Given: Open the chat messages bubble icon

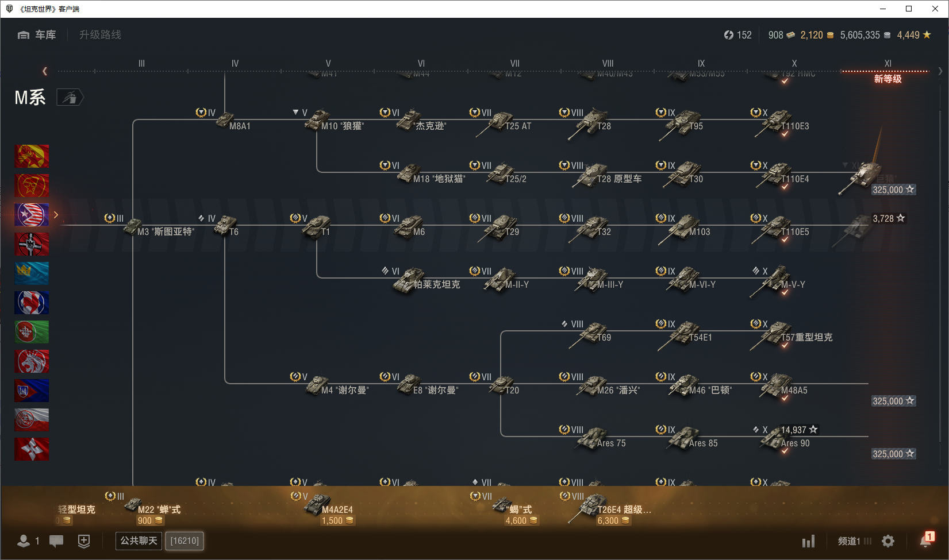Looking at the screenshot, I should point(56,541).
